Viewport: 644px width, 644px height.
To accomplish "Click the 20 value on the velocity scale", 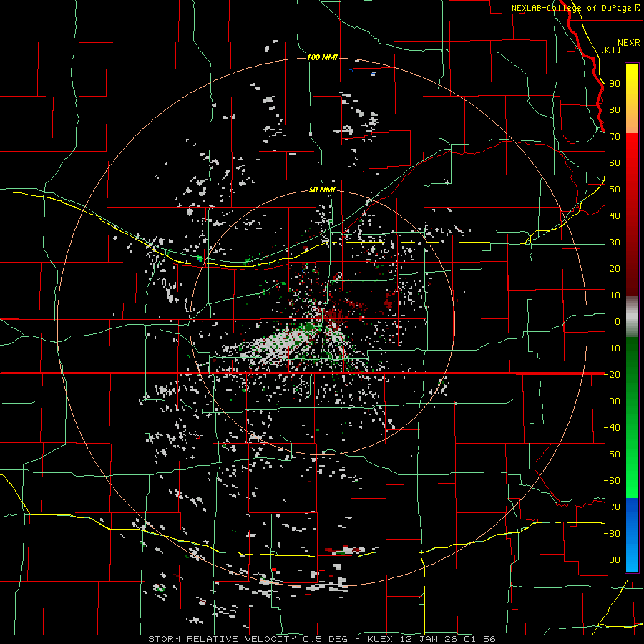I will coord(615,268).
